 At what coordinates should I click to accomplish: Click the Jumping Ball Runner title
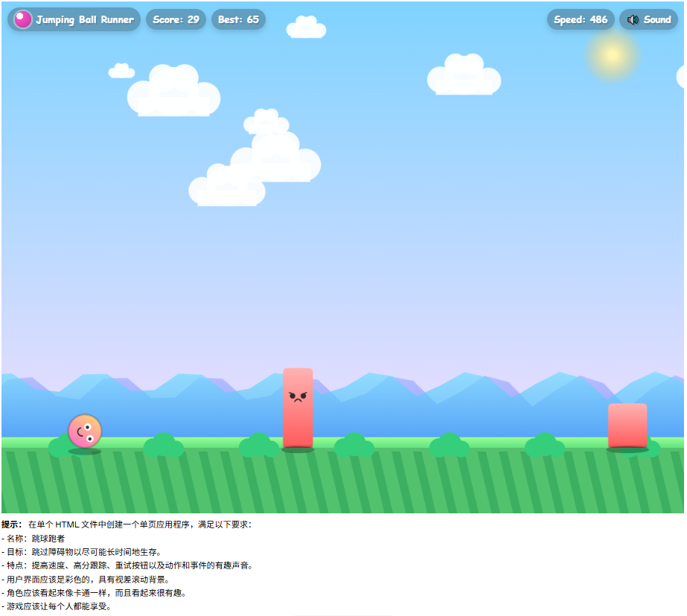point(85,19)
